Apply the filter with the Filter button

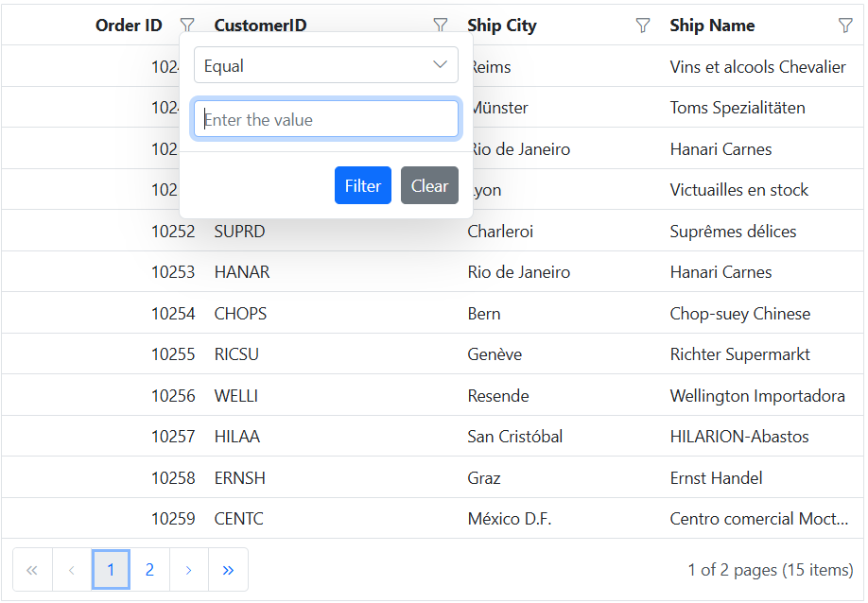363,185
